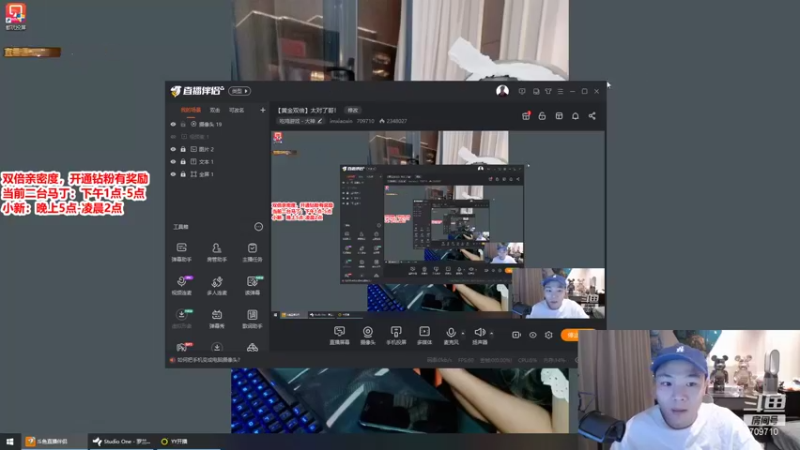Image resolution: width=800 pixels, height=450 pixels.
Task: Click the user avatar in title bar
Action: coord(503,91)
